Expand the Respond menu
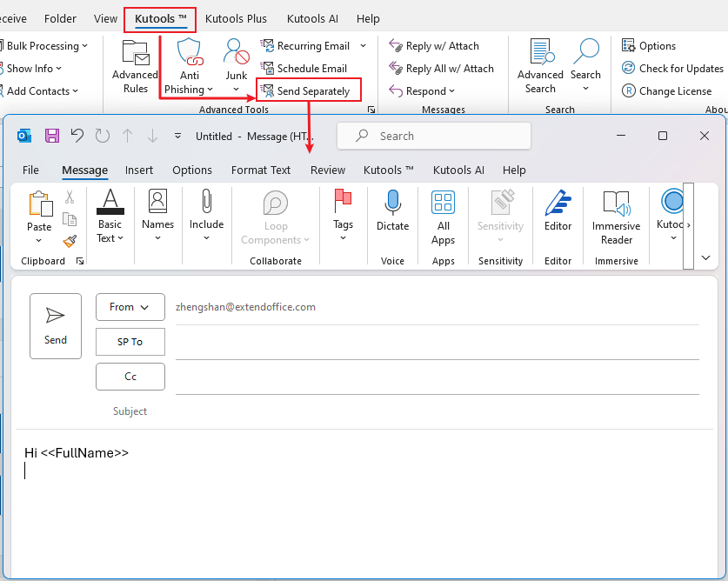The image size is (728, 581). (x=422, y=90)
